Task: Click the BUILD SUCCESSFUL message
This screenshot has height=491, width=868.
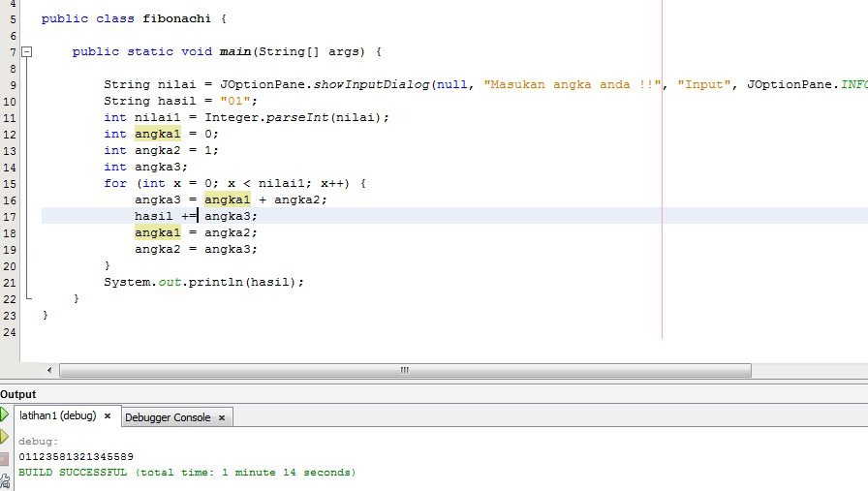Action: [187, 473]
